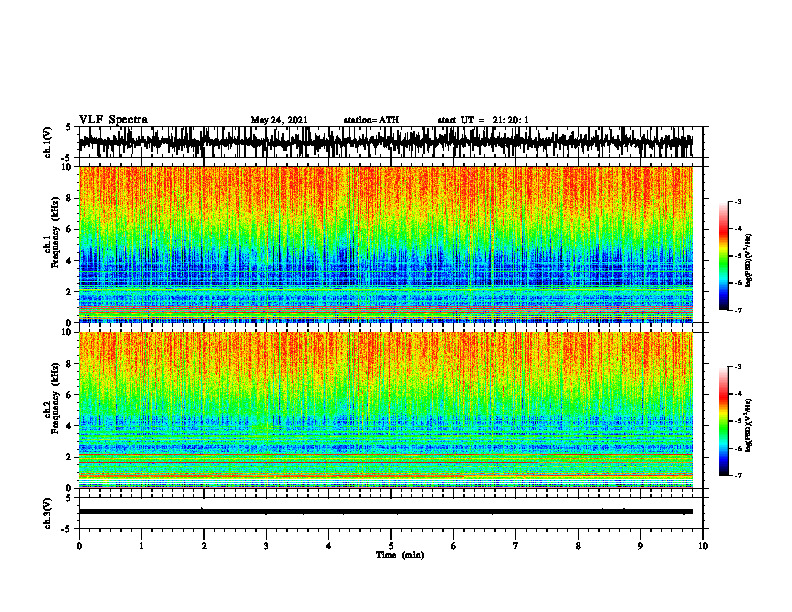Viewport: 792px width, 612px height.
Task: Click the time axis tick label 3
Action: pyautogui.click(x=266, y=546)
